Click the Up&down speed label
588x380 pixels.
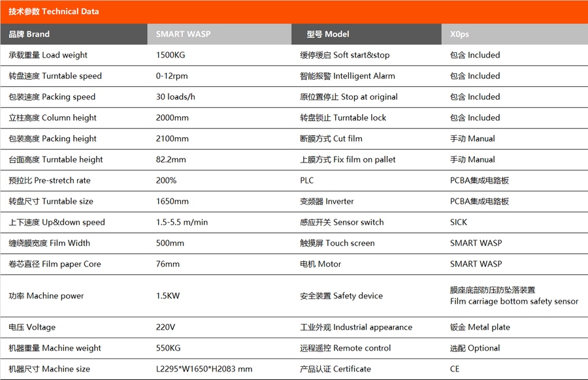(x=57, y=222)
